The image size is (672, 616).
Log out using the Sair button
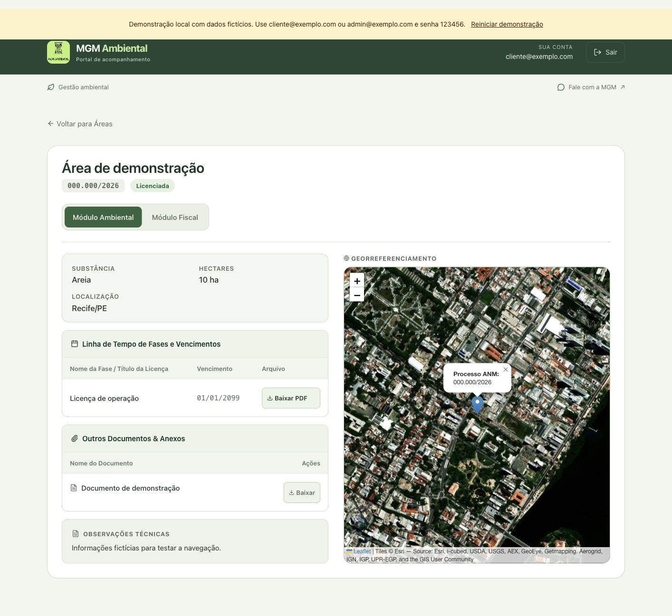tap(605, 52)
